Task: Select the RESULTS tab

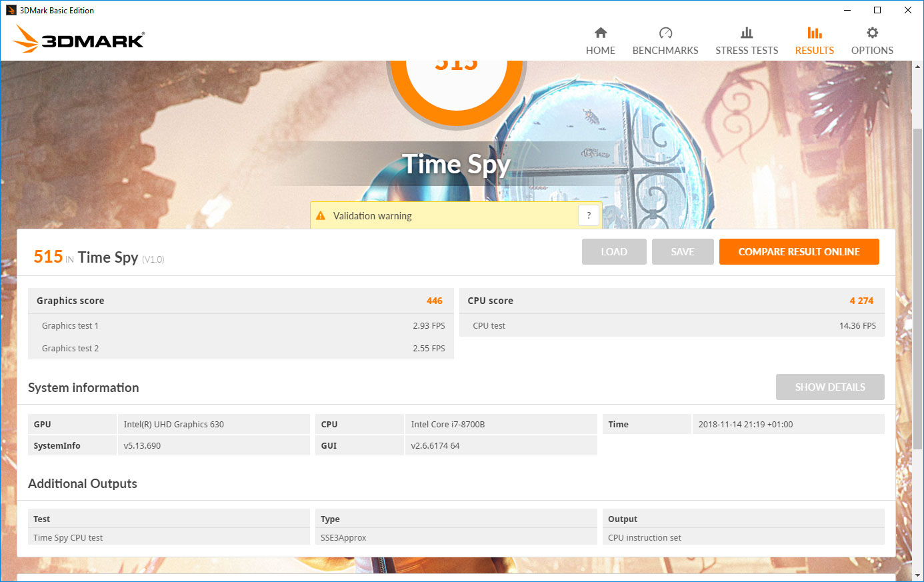Action: point(815,41)
